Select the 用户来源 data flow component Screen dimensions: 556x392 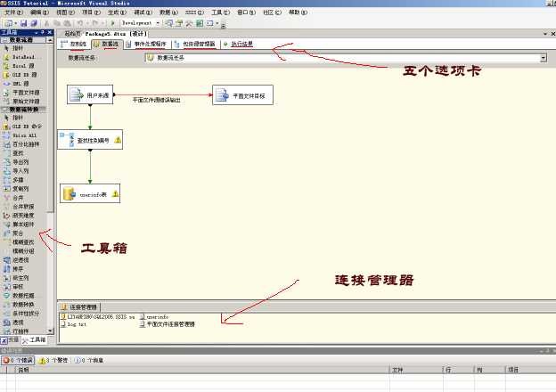pyautogui.click(x=90, y=94)
